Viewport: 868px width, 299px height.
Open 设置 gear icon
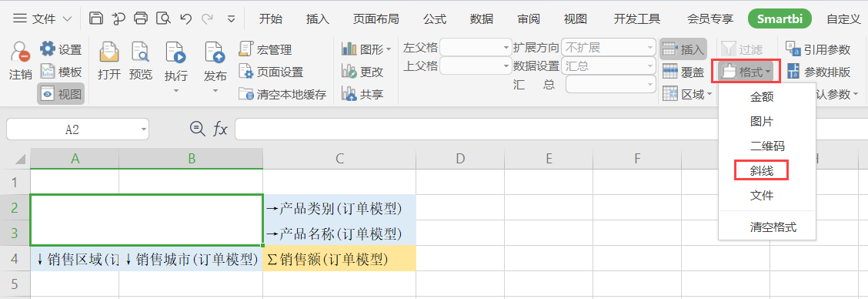click(48, 49)
